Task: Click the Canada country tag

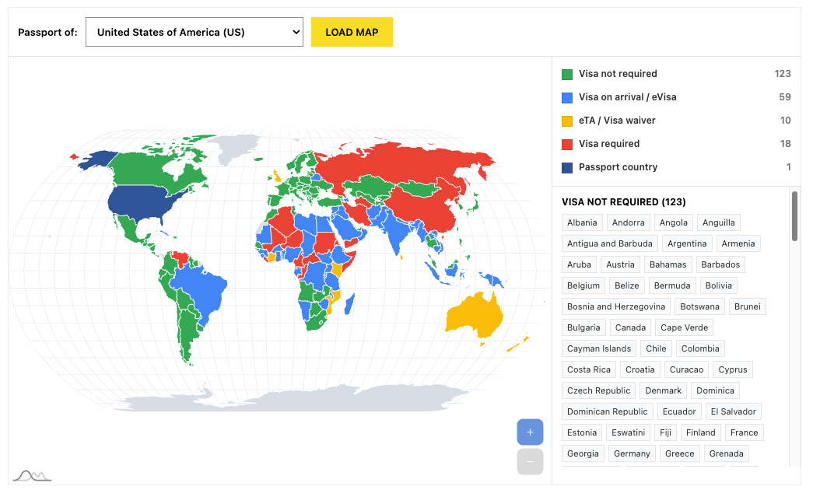Action: click(630, 327)
